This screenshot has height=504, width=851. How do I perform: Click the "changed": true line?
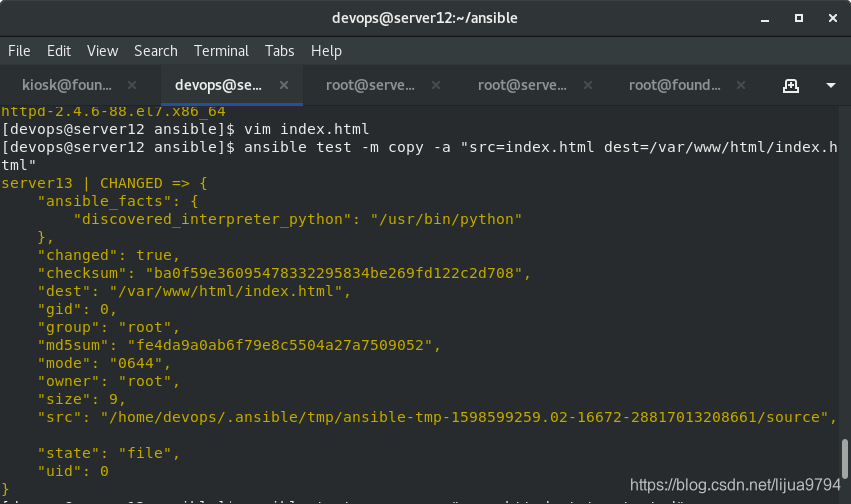[x=109, y=255]
